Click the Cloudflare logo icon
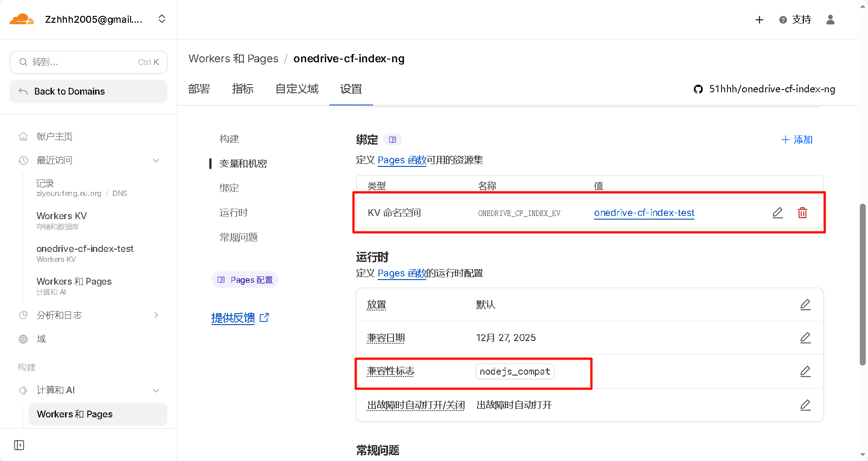 point(21,19)
